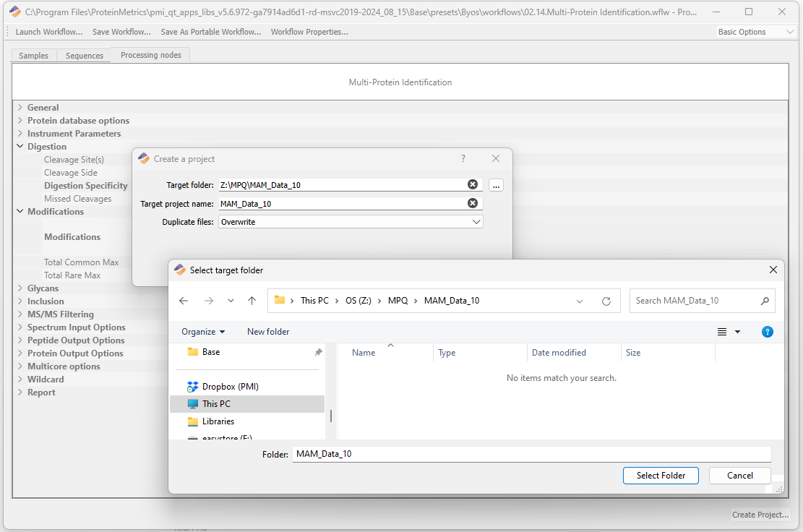Expand MS/MS Filtering section
The image size is (803, 532).
pyautogui.click(x=20, y=314)
